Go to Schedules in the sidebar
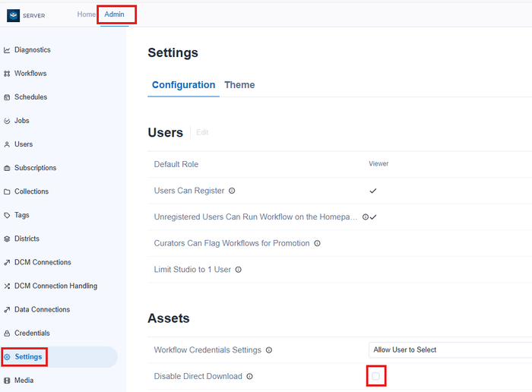 point(31,97)
